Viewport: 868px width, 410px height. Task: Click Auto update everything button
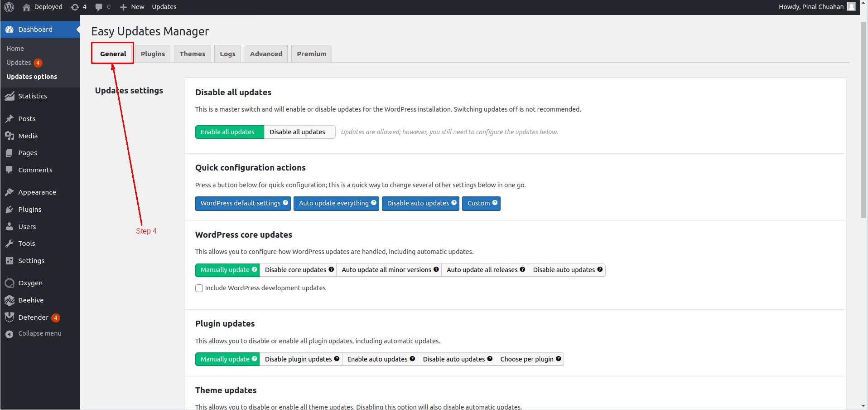tap(336, 203)
